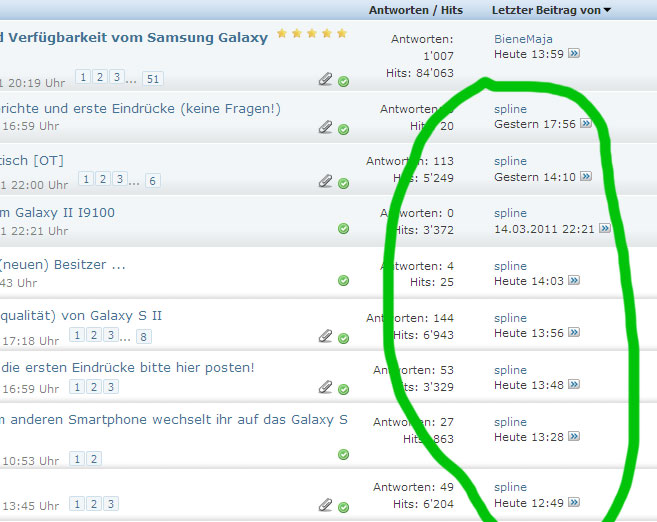
Task: Open spline profile beside Gestern 17:56
Action: [x=510, y=109]
